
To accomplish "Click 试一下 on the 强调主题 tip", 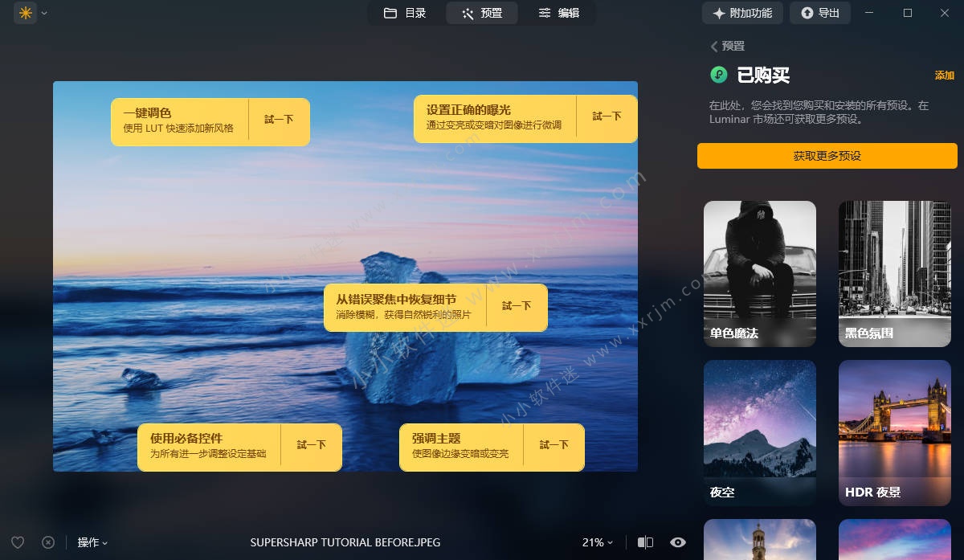I will click(553, 445).
